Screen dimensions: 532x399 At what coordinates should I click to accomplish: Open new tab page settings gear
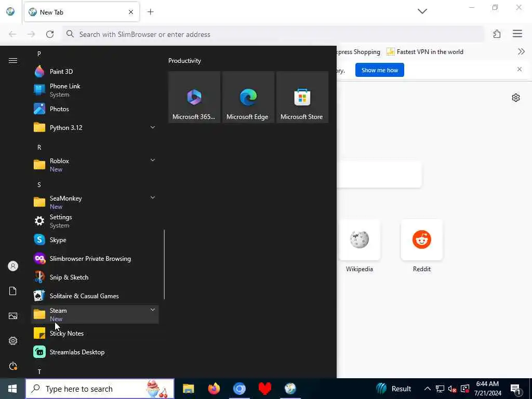(x=516, y=98)
